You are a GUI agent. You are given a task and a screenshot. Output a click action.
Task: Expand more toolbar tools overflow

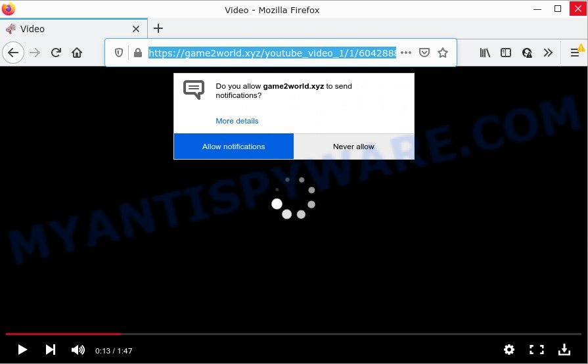548,53
